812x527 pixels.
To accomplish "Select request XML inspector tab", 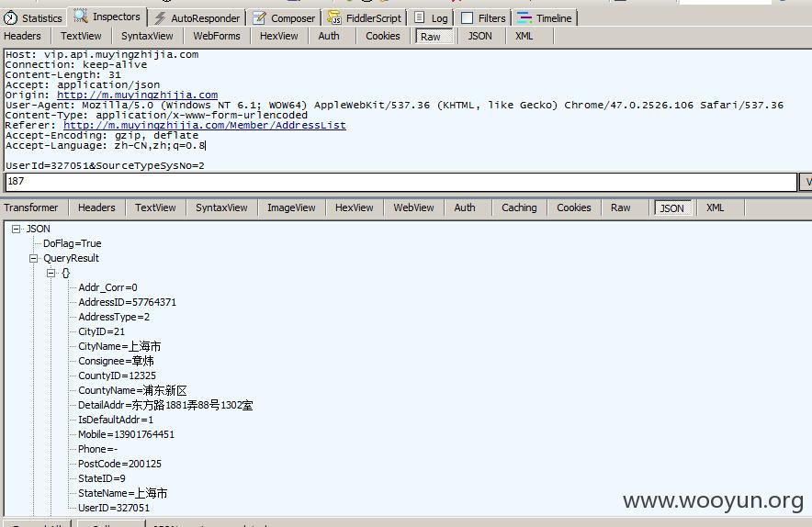I will click(524, 36).
